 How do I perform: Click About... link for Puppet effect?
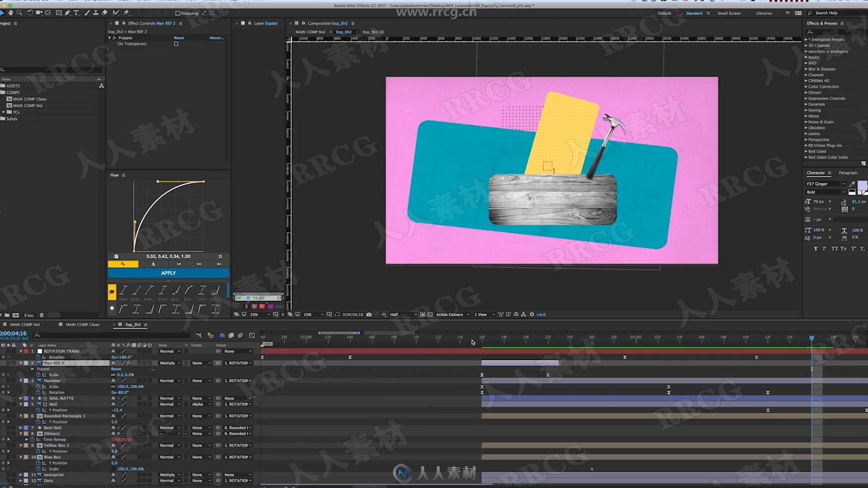(x=216, y=38)
